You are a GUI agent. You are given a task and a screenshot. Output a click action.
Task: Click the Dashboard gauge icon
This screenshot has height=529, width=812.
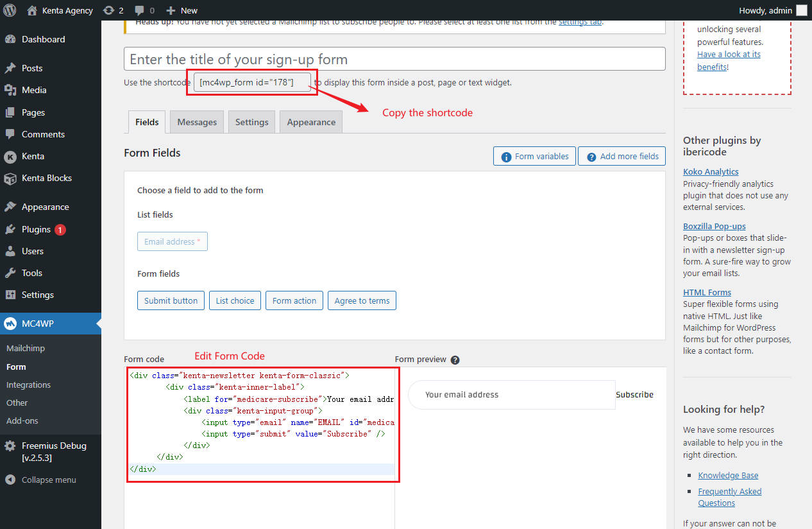tap(10, 39)
